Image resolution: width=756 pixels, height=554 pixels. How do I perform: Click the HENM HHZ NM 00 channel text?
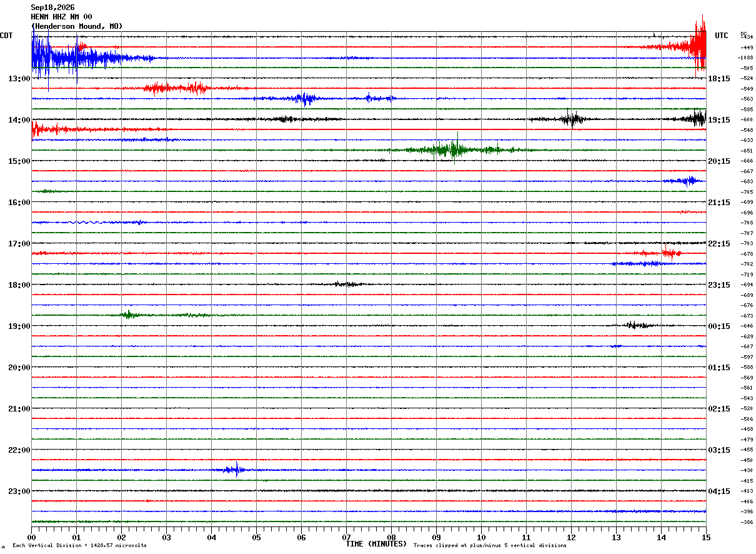pos(61,17)
